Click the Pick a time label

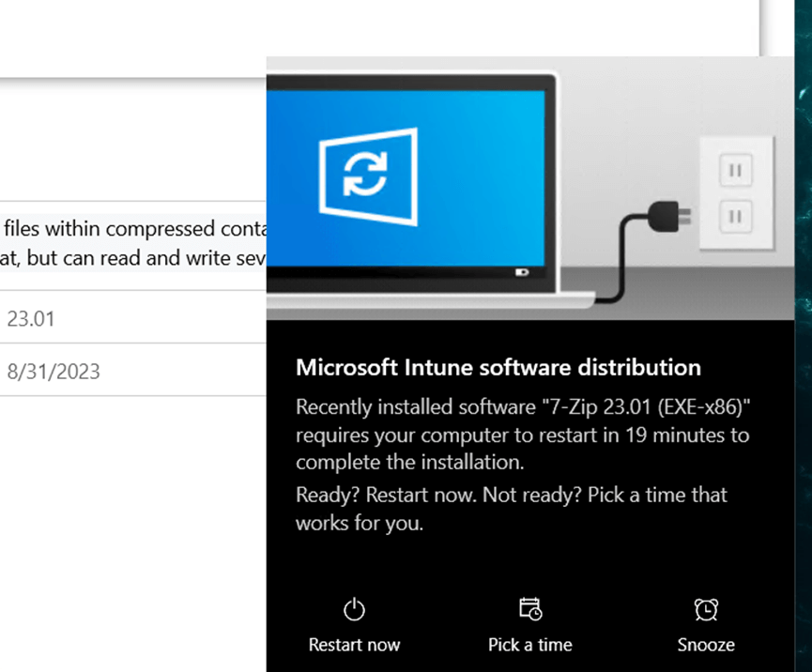530,645
